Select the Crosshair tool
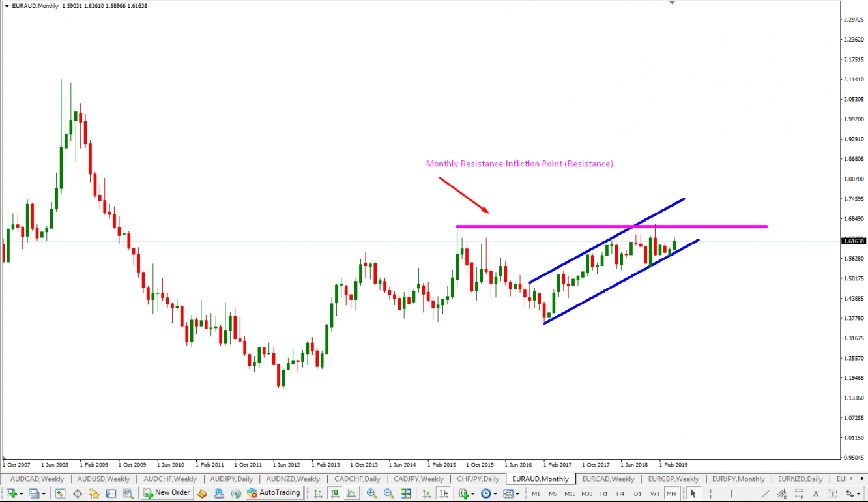The height and width of the screenshot is (502, 868). click(711, 494)
